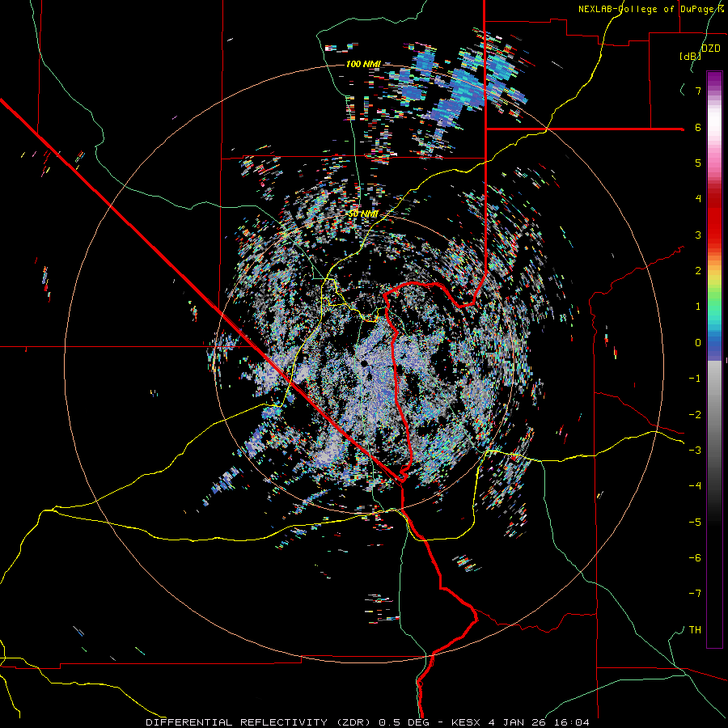The width and height of the screenshot is (728, 728).
Task: Click the "TH" threshold label on the scale
Action: click(x=695, y=630)
